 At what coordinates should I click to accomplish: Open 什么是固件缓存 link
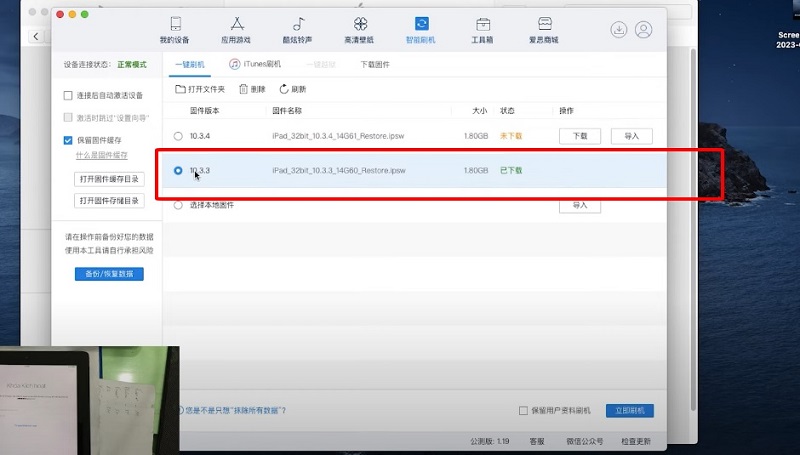tap(102, 155)
